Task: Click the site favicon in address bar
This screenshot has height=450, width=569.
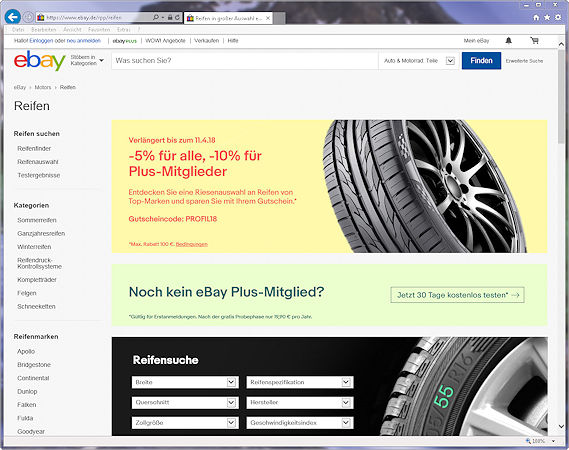Action: (x=41, y=17)
